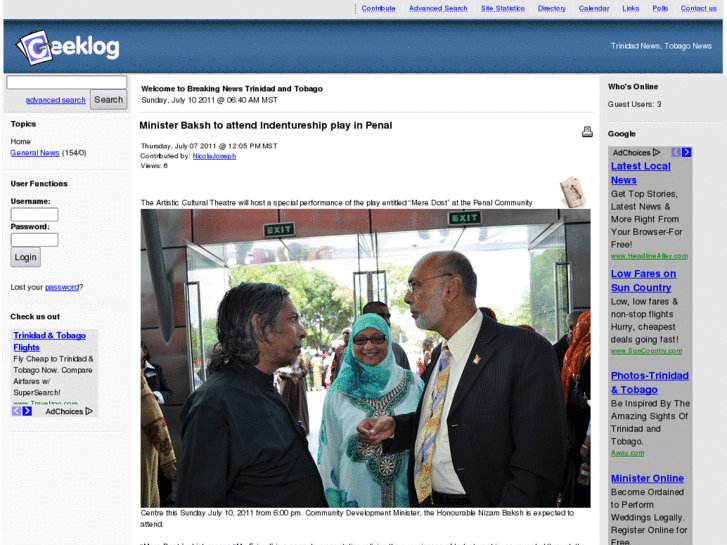The width and height of the screenshot is (727, 545).
Task: Click into the search text field
Action: (67, 83)
